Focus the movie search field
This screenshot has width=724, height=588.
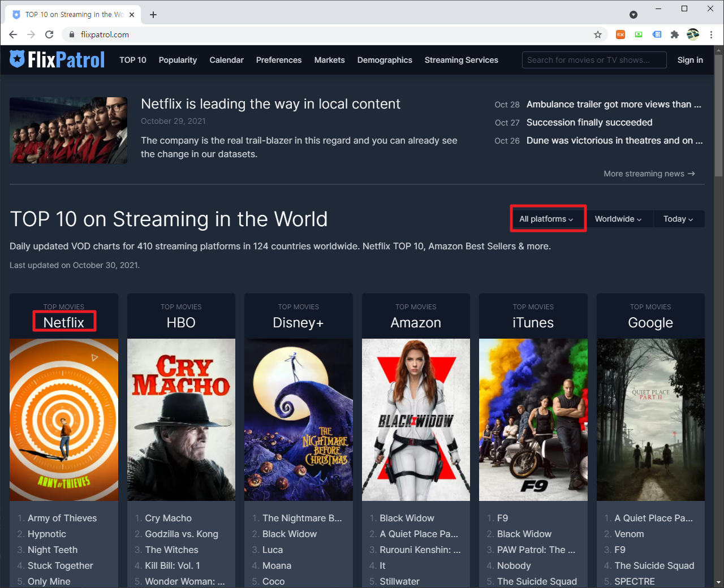[594, 60]
